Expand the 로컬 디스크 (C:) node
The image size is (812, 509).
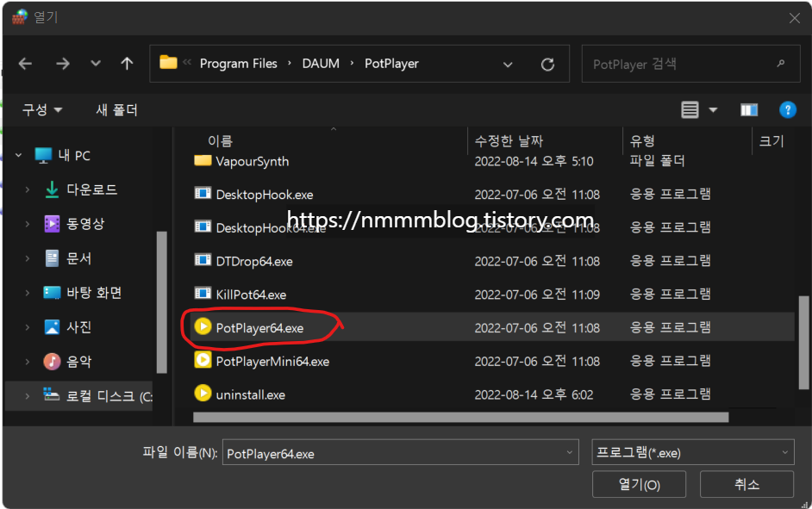28,396
